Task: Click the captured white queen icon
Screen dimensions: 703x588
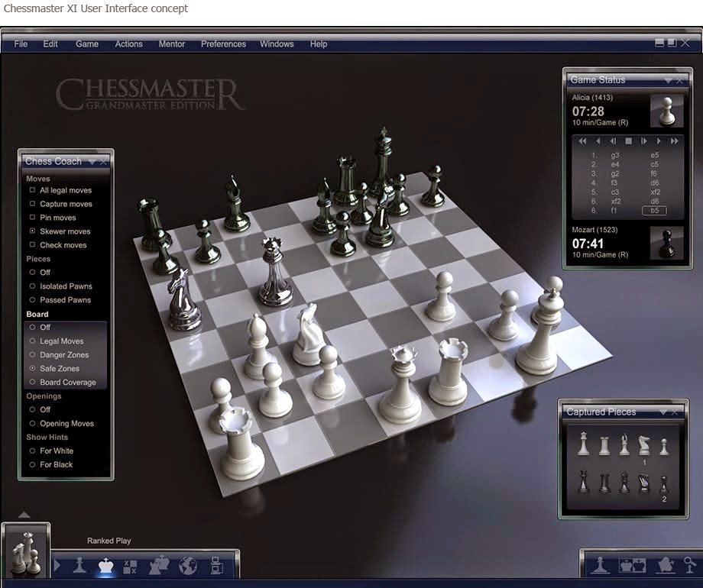Action: pos(583,444)
